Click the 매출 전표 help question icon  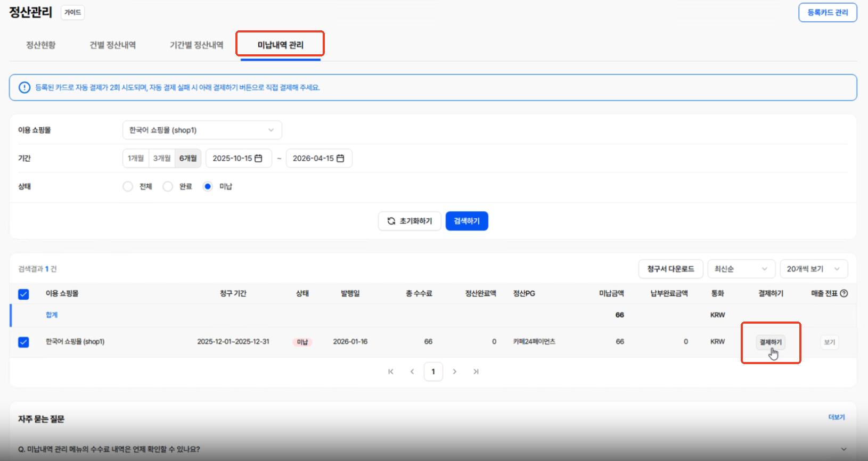point(844,293)
